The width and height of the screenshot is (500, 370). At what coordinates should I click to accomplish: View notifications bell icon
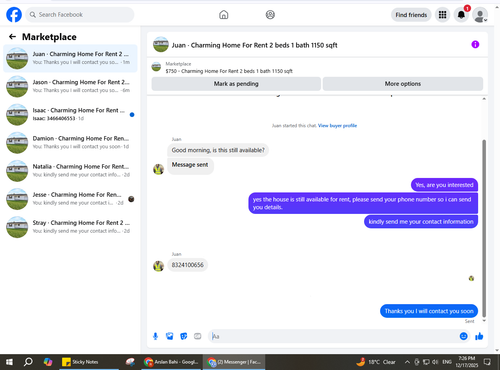[x=461, y=15]
